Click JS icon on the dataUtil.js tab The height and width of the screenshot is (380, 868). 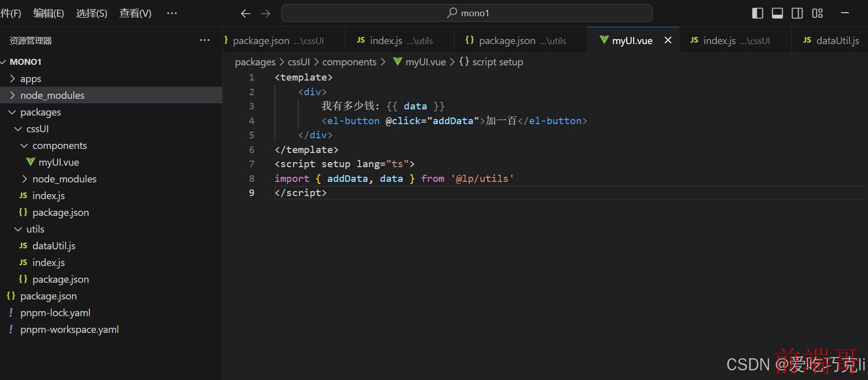pyautogui.click(x=807, y=40)
